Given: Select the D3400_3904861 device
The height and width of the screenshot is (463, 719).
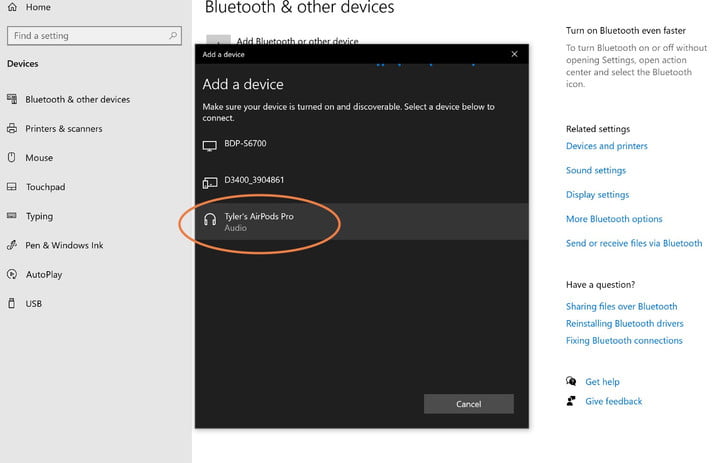Looking at the screenshot, I should tap(362, 184).
